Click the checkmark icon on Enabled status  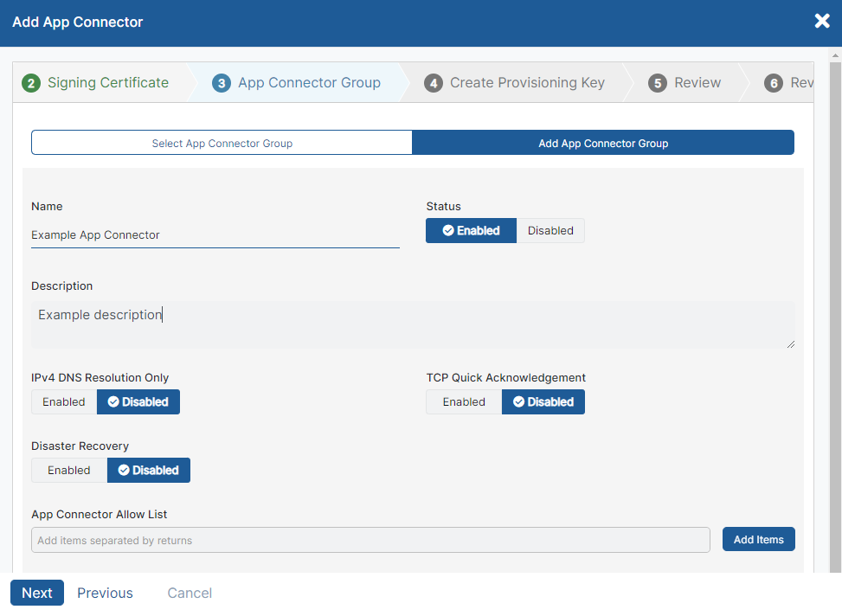click(447, 230)
